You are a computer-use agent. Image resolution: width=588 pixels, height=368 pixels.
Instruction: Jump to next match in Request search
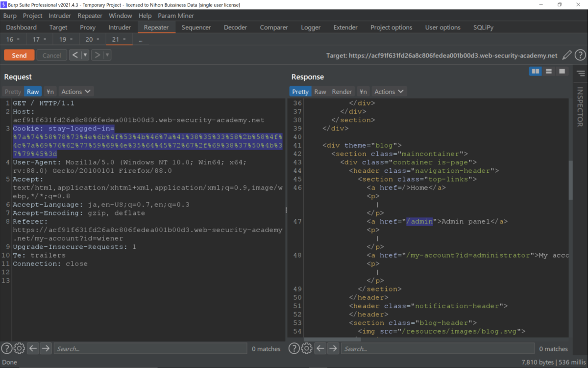[46, 348]
